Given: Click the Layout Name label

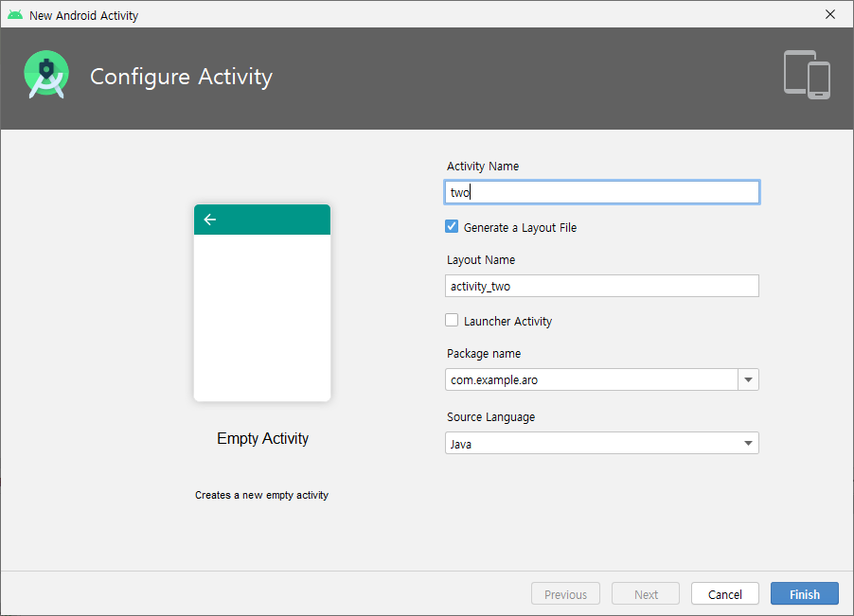Looking at the screenshot, I should [x=481, y=260].
